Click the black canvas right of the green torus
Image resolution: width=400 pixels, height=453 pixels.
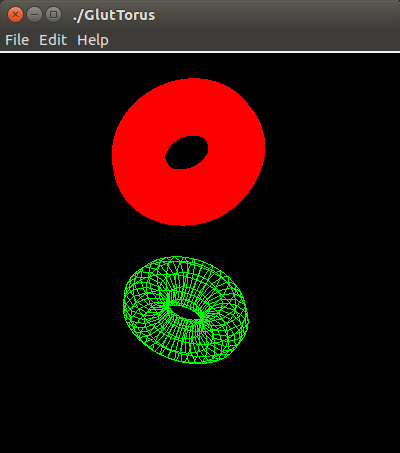coord(324,310)
